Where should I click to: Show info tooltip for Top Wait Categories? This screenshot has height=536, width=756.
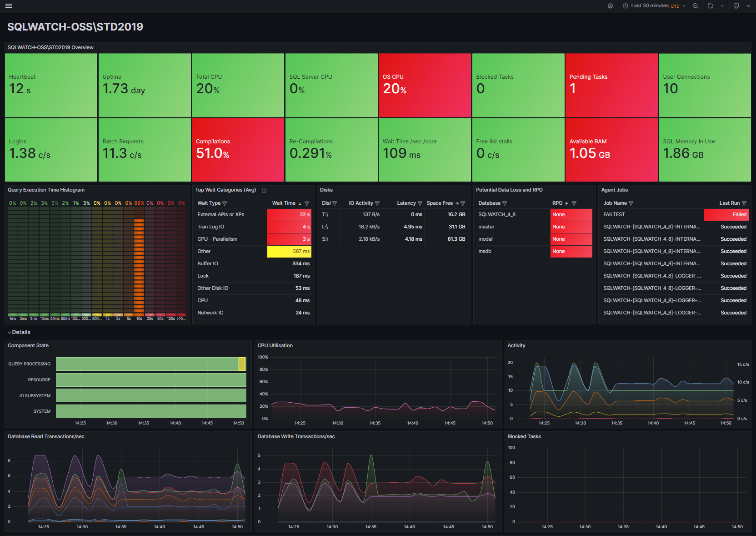point(264,191)
